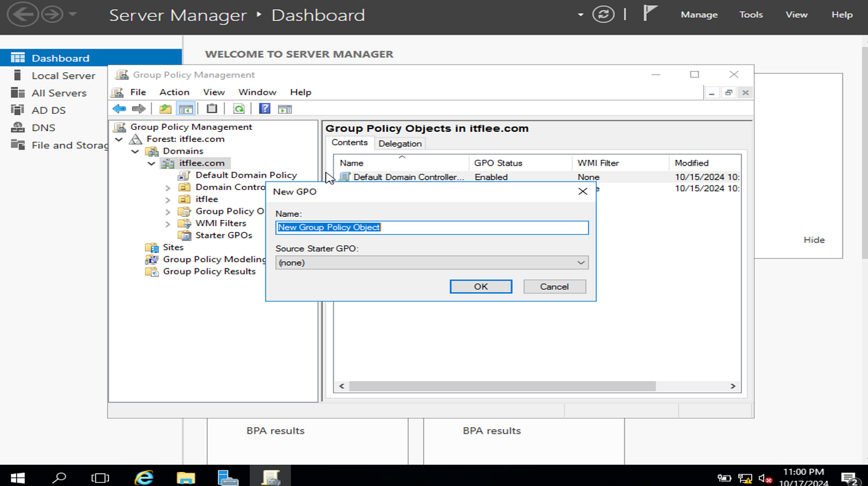
Task: Expand the Domain Controllers tree node
Action: (168, 187)
